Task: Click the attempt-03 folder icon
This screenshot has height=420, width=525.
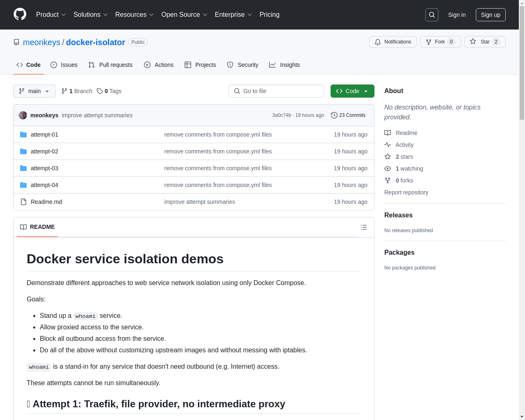Action: (x=23, y=168)
